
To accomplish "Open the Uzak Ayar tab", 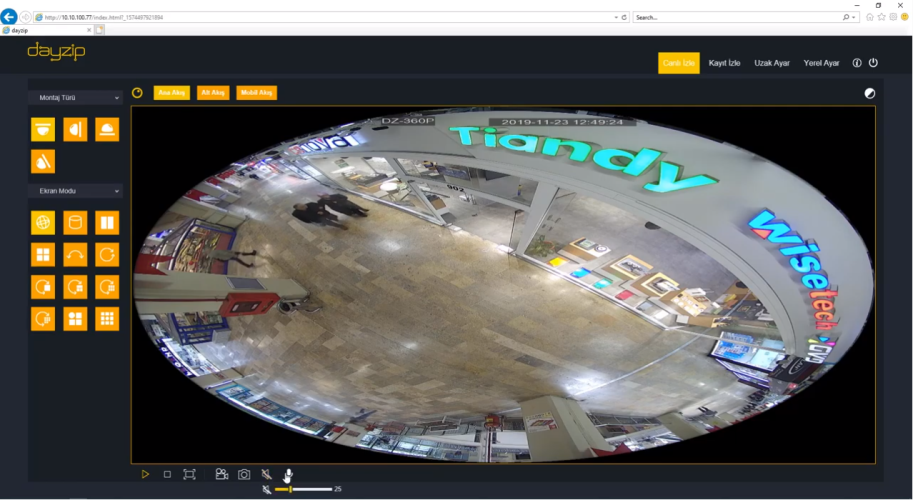I will pos(772,63).
